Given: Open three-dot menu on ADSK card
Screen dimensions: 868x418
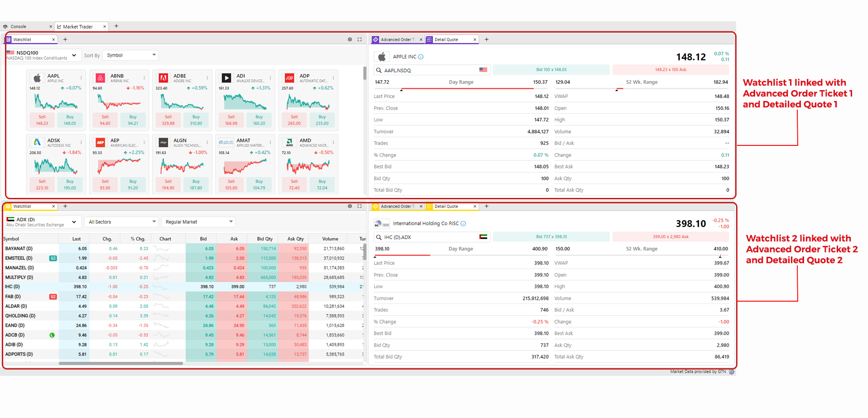Looking at the screenshot, I should pos(81,142).
